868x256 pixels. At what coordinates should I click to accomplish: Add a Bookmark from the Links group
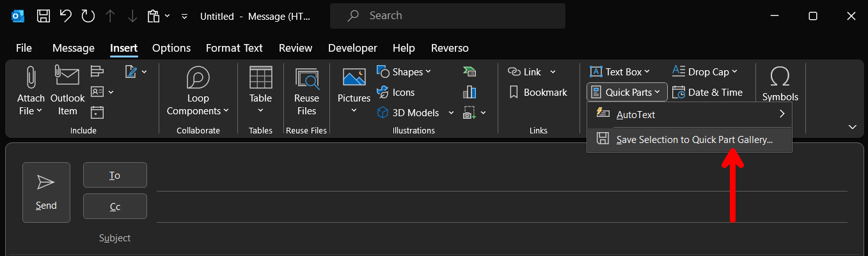(x=538, y=92)
